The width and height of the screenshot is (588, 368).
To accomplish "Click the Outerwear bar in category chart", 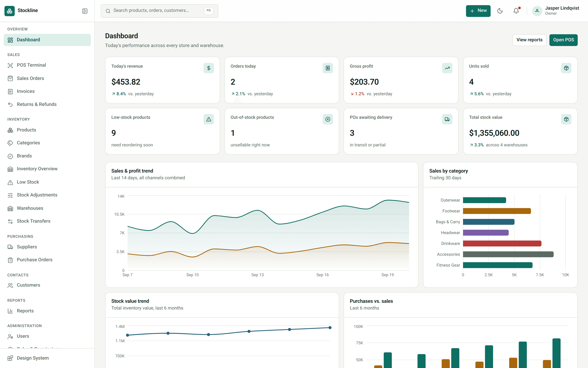I will tap(484, 200).
